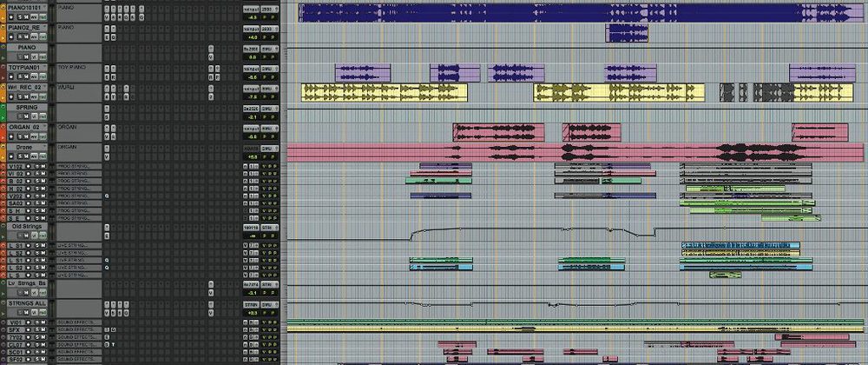Open the first insert on SFX track
This screenshot has height=365, width=868.
(x=107, y=329)
